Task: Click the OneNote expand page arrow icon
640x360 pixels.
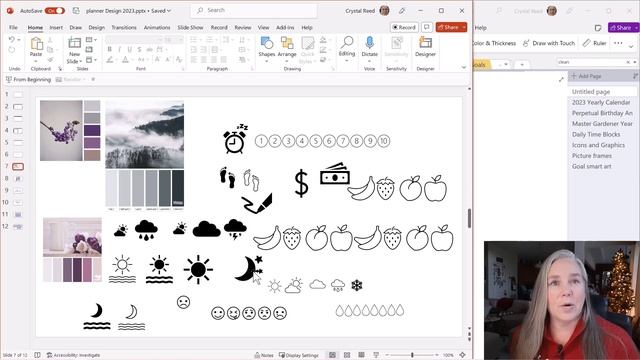Action: coord(561,79)
